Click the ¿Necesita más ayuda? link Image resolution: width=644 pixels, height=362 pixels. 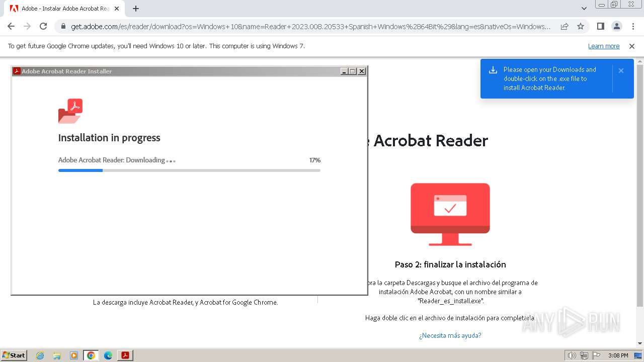tap(450, 335)
